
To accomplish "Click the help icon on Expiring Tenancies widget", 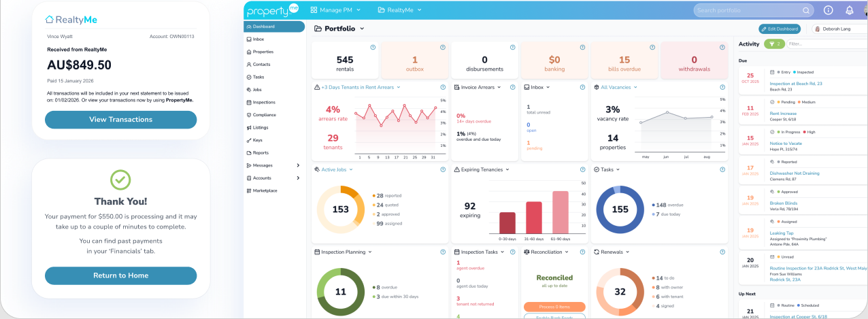I will click(582, 169).
